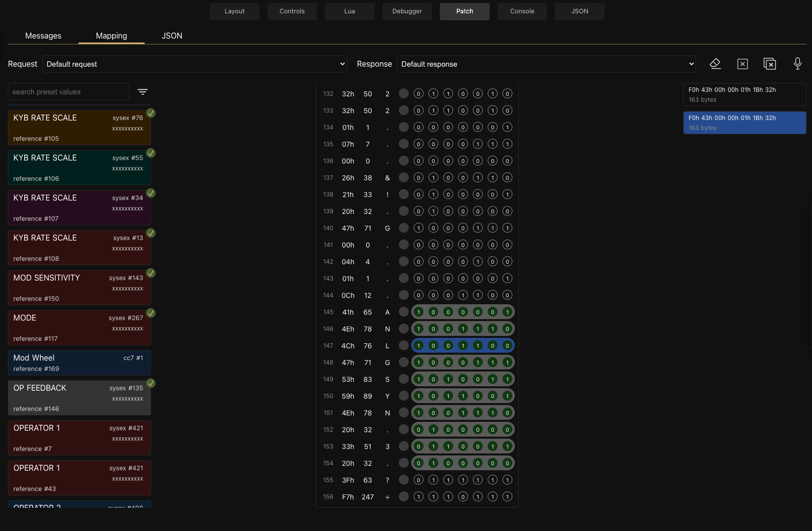The image size is (812, 531).
Task: Click the clear-selection X icon
Action: pyautogui.click(x=742, y=63)
